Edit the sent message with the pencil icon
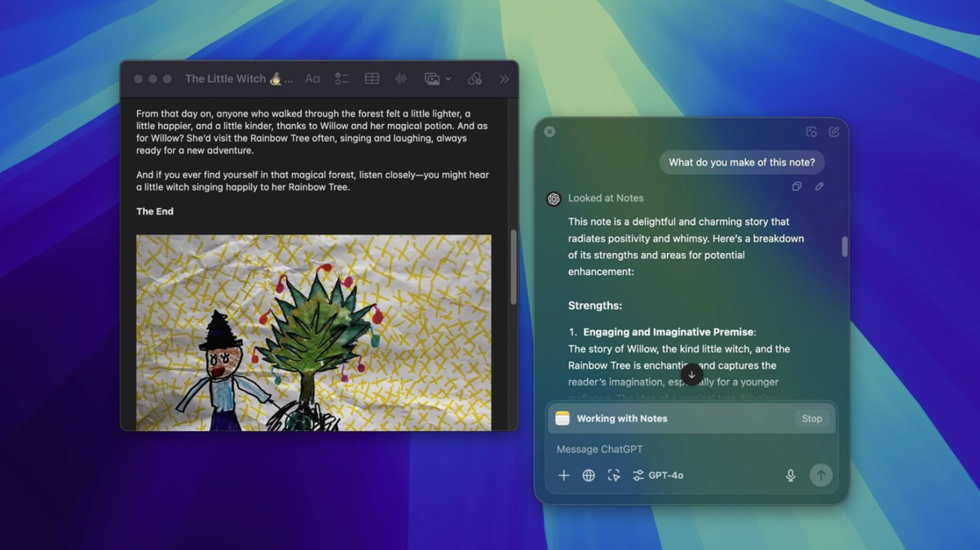 pos(819,187)
